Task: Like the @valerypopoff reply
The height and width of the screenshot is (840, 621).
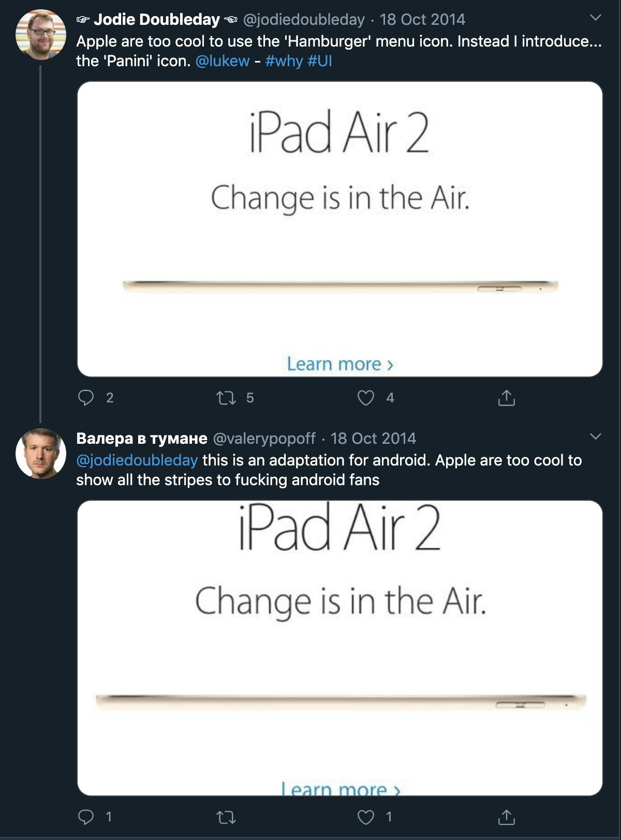Action: coord(367,816)
